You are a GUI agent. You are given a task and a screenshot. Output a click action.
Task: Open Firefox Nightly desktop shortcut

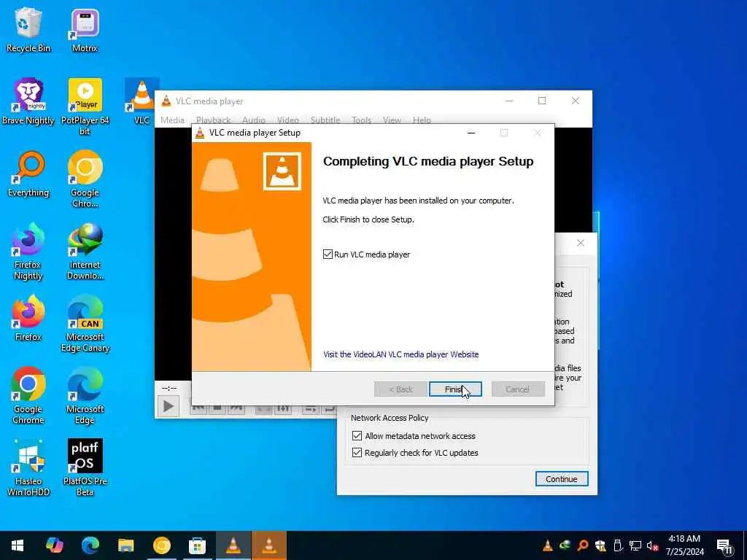28,252
